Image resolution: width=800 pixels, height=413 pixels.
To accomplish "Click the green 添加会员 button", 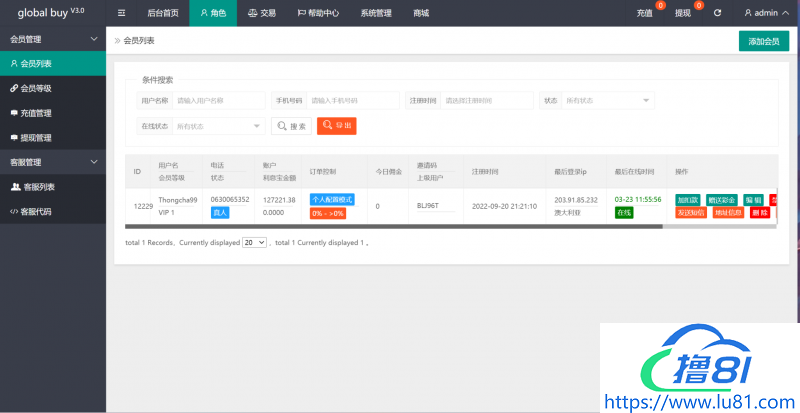I will (762, 41).
